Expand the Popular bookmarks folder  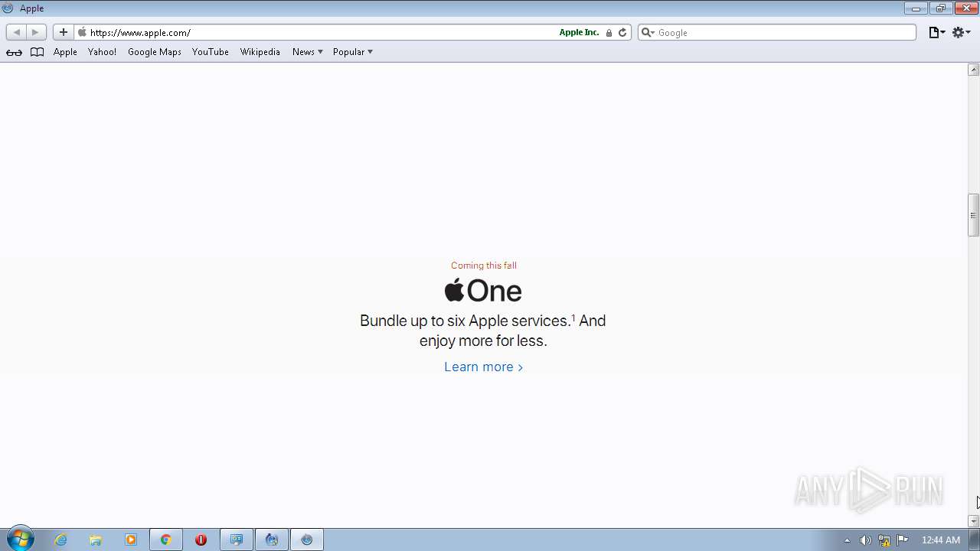tap(353, 52)
